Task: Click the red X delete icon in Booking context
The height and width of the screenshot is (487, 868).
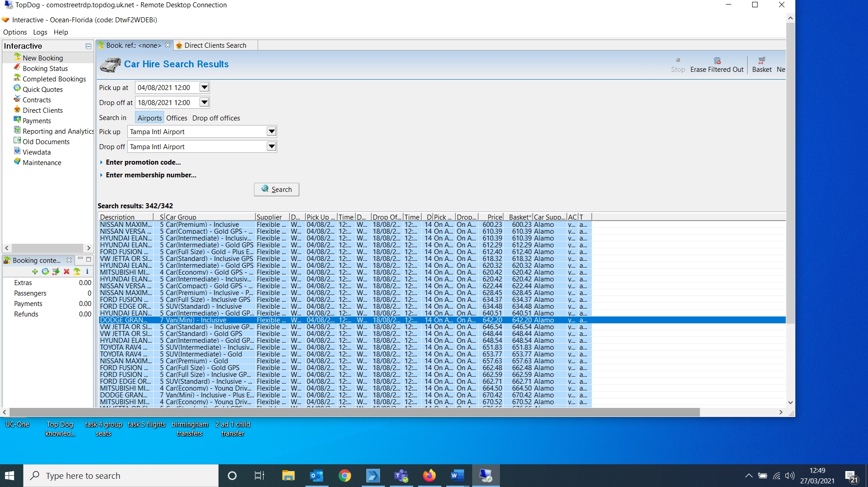Action: 66,271
